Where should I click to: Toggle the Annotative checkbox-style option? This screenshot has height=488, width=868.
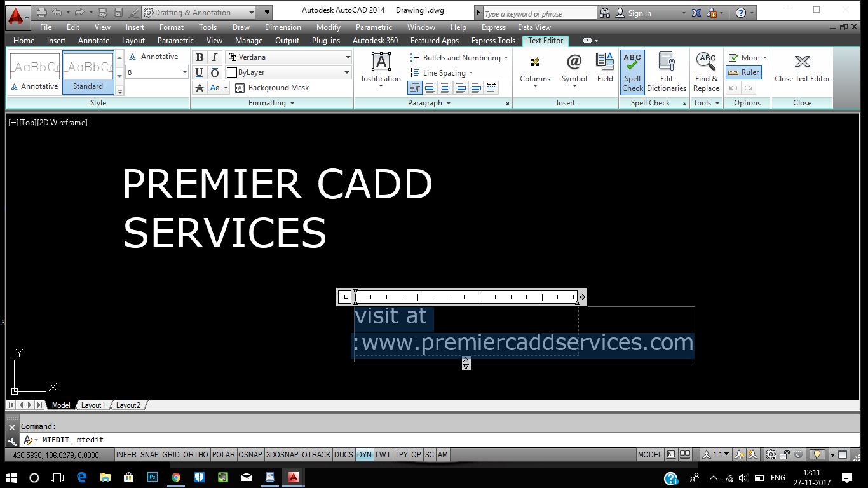(153, 57)
